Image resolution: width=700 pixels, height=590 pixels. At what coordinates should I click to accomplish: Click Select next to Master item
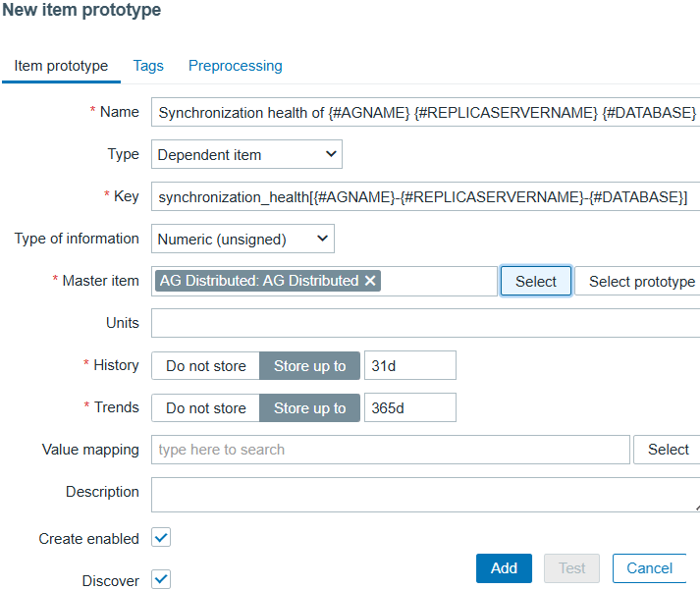tap(536, 281)
